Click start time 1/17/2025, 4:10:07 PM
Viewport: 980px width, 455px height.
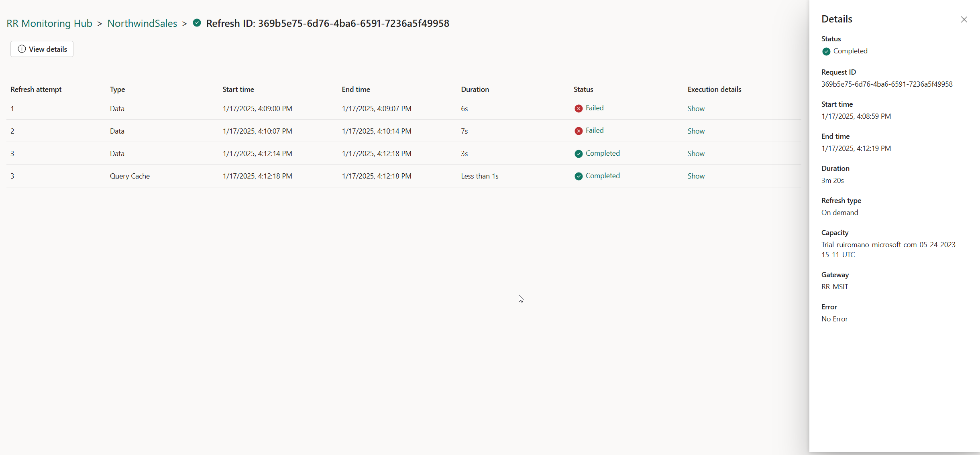257,131
